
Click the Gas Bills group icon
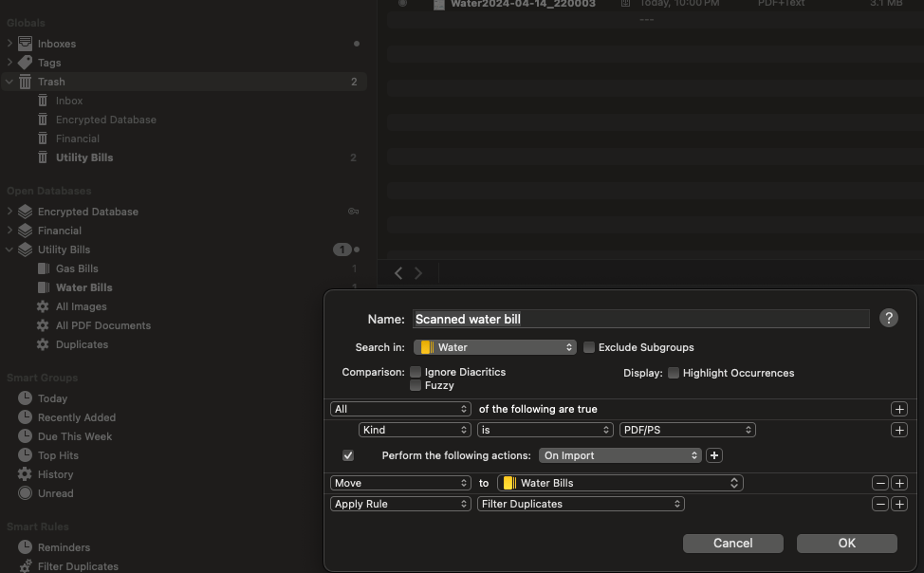coord(43,268)
